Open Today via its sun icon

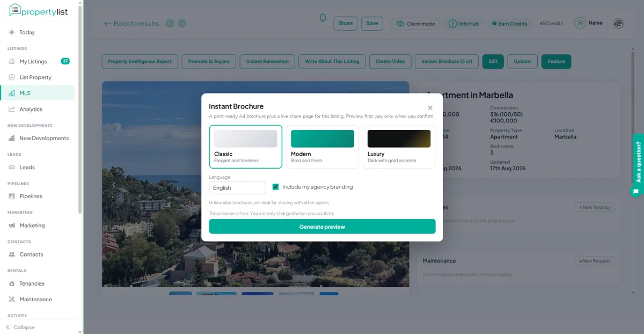coord(12,32)
